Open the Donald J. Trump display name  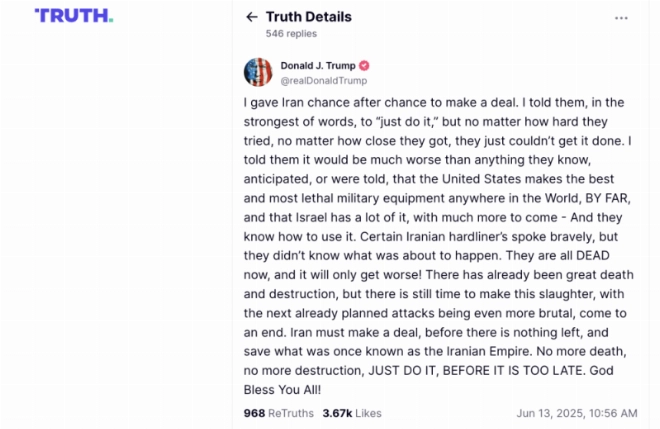pyautogui.click(x=318, y=66)
